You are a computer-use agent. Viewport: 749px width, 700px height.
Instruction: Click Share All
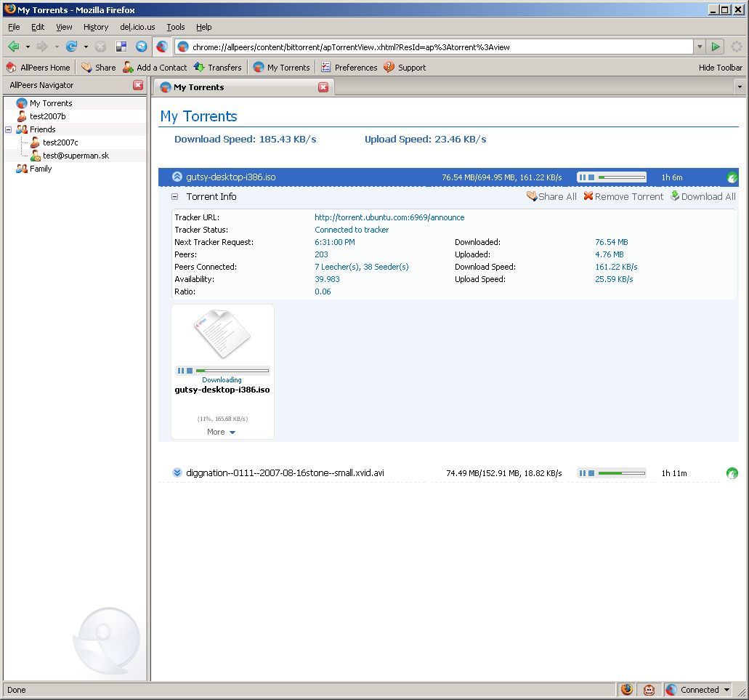(x=551, y=196)
